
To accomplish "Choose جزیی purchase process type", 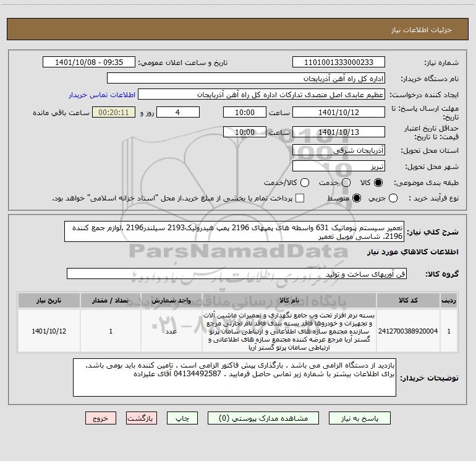I will 393,198.
